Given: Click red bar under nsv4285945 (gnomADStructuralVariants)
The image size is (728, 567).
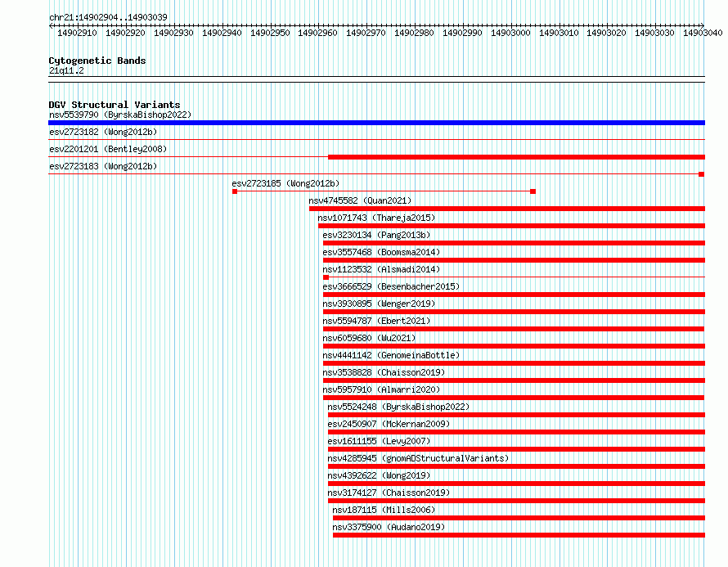Looking at the screenshot, I should tap(516, 466).
